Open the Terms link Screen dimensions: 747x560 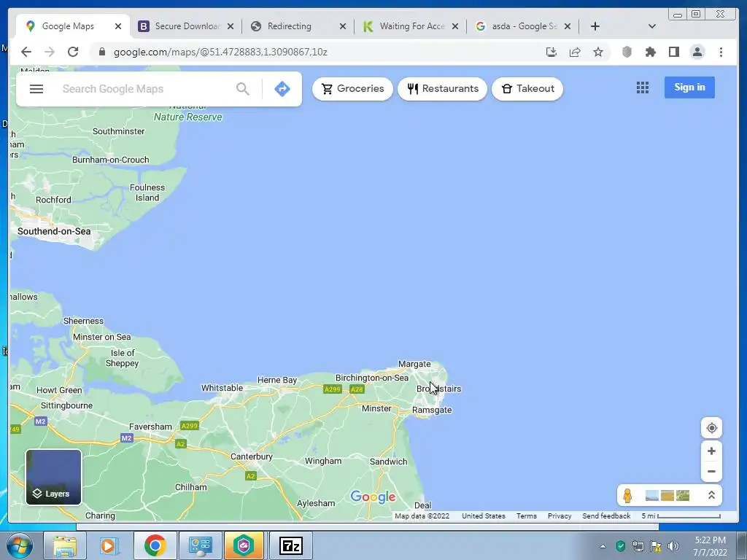coord(527,516)
